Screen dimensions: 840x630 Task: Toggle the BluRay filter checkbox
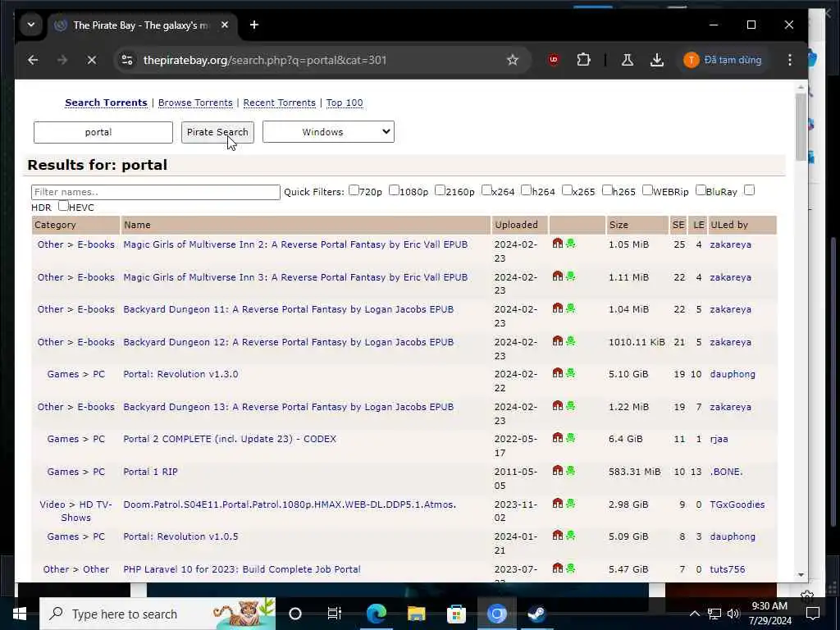pos(701,190)
